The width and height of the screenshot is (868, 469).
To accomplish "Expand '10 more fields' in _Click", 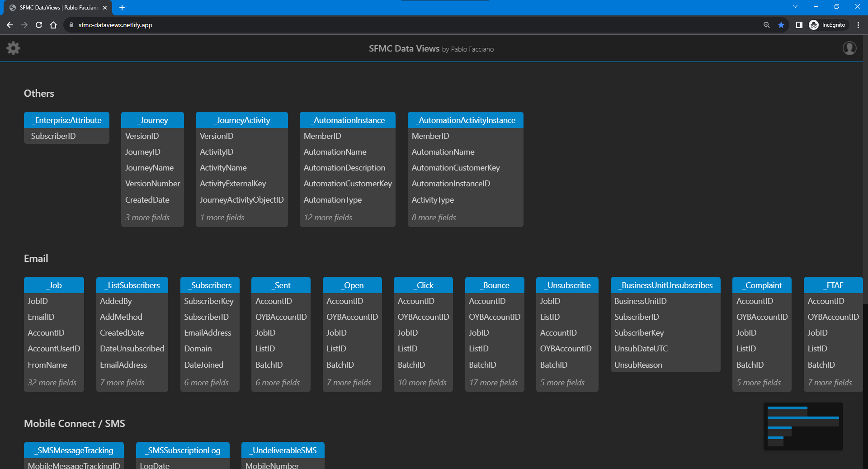I will 422,383.
